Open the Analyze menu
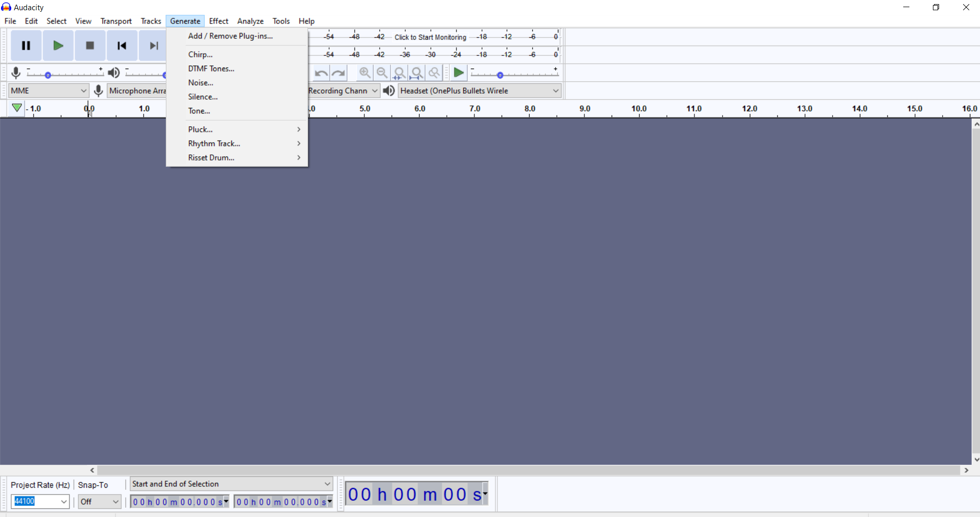 pos(250,21)
